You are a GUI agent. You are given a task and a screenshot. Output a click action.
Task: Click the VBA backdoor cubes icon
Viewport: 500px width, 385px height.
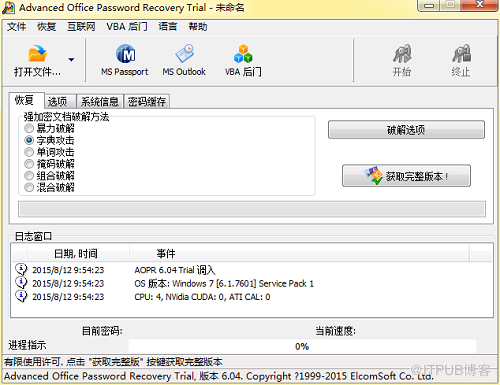coord(243,54)
